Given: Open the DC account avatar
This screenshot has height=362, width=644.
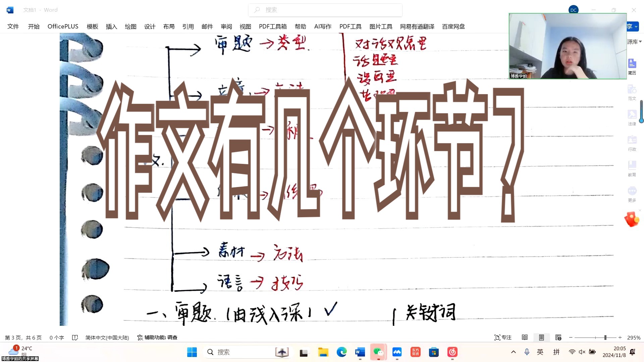Looking at the screenshot, I should 573,10.
